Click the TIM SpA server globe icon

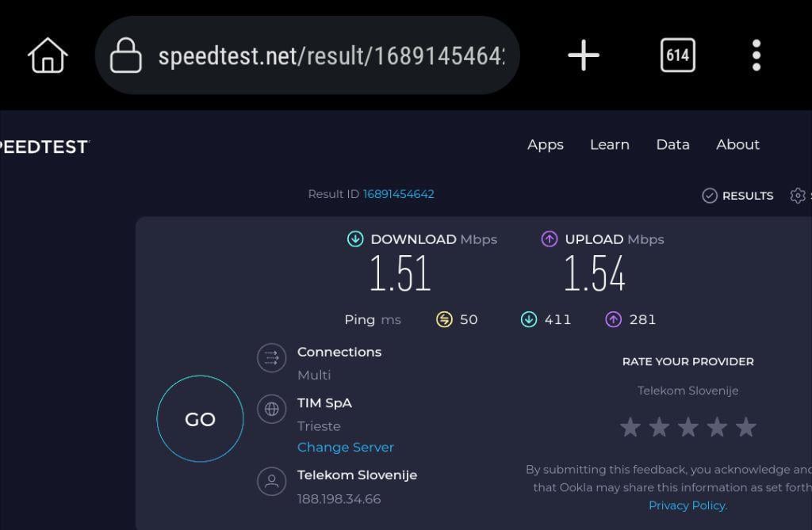(271, 409)
